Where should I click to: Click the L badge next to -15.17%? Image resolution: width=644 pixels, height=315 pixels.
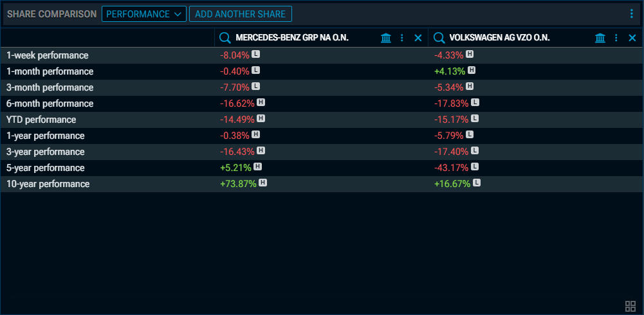(475, 118)
